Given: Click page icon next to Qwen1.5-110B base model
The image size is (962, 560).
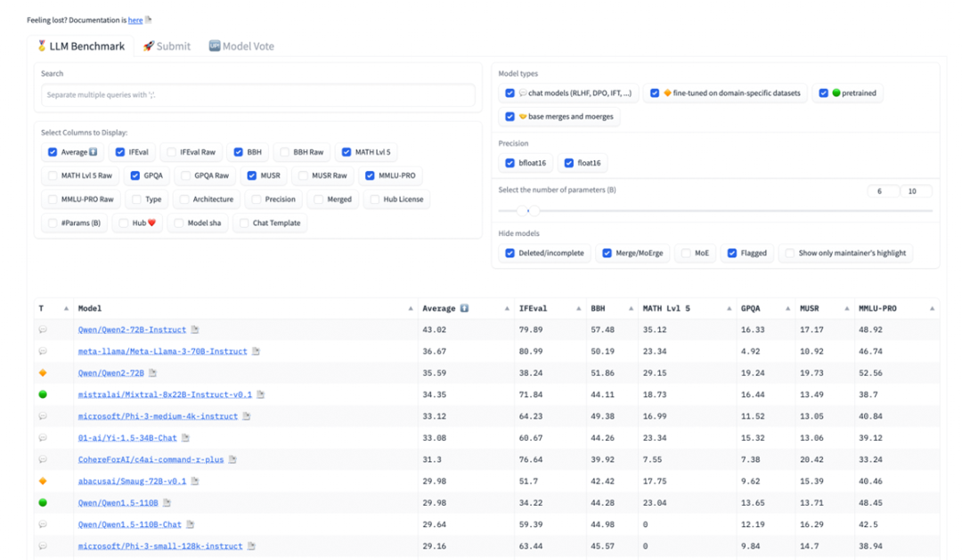Looking at the screenshot, I should point(167,502).
